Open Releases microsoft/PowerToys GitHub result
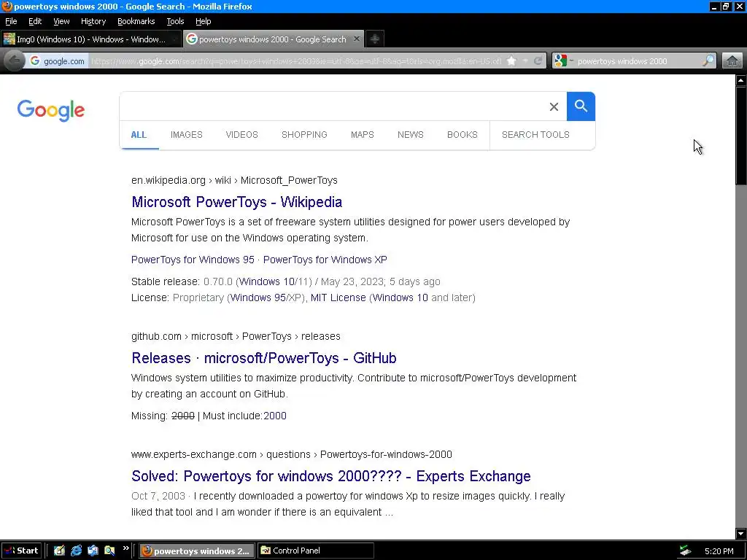 264,358
